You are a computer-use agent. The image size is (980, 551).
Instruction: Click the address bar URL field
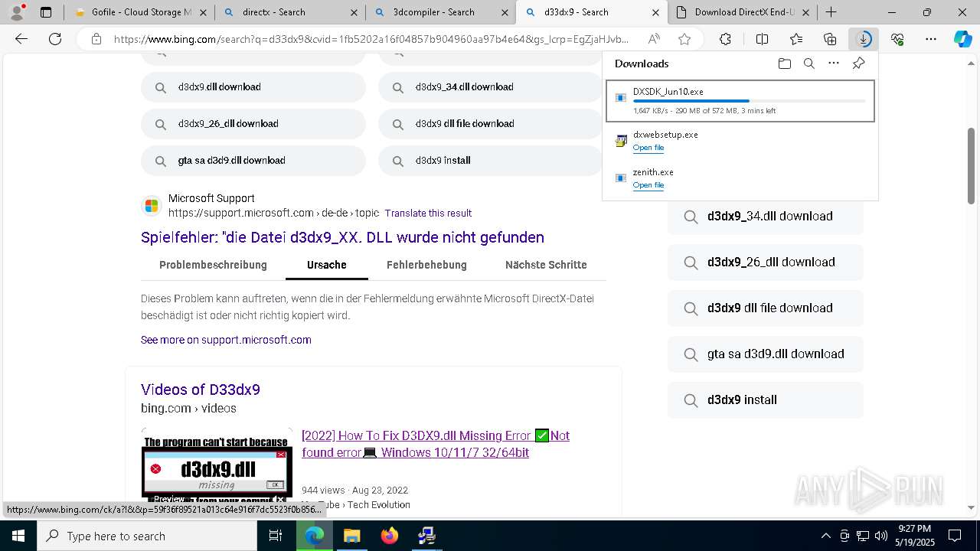371,39
